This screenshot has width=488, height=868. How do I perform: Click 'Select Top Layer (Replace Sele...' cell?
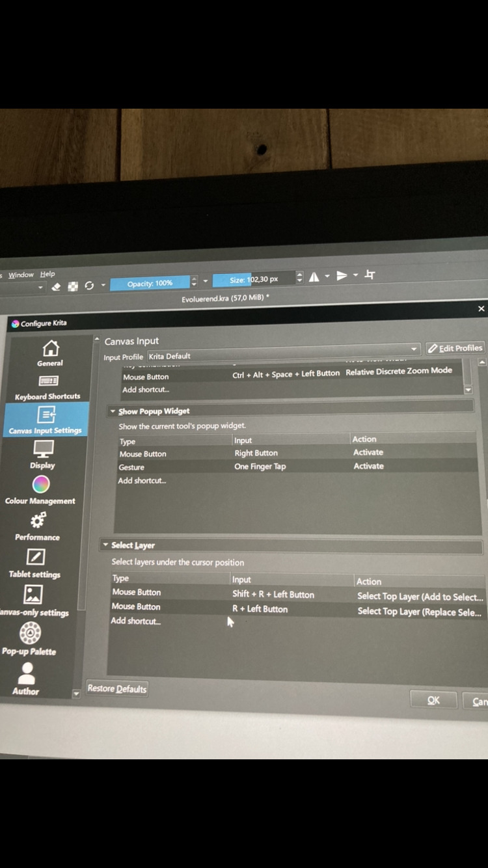pyautogui.click(x=420, y=611)
